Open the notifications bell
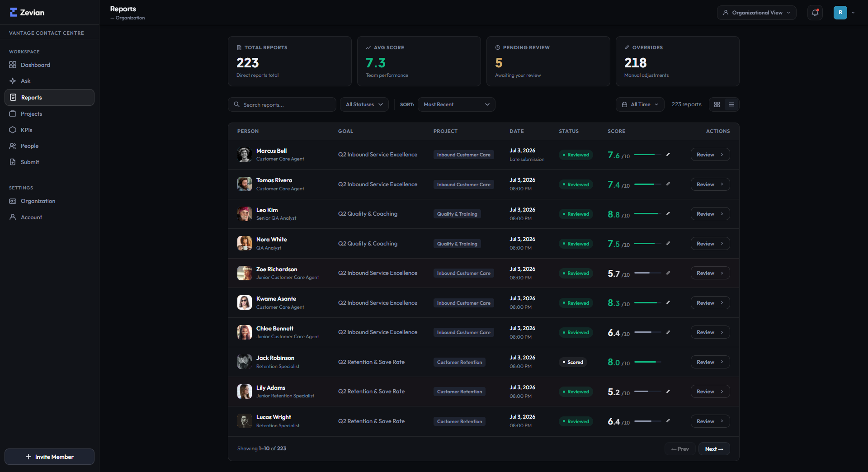 tap(815, 13)
